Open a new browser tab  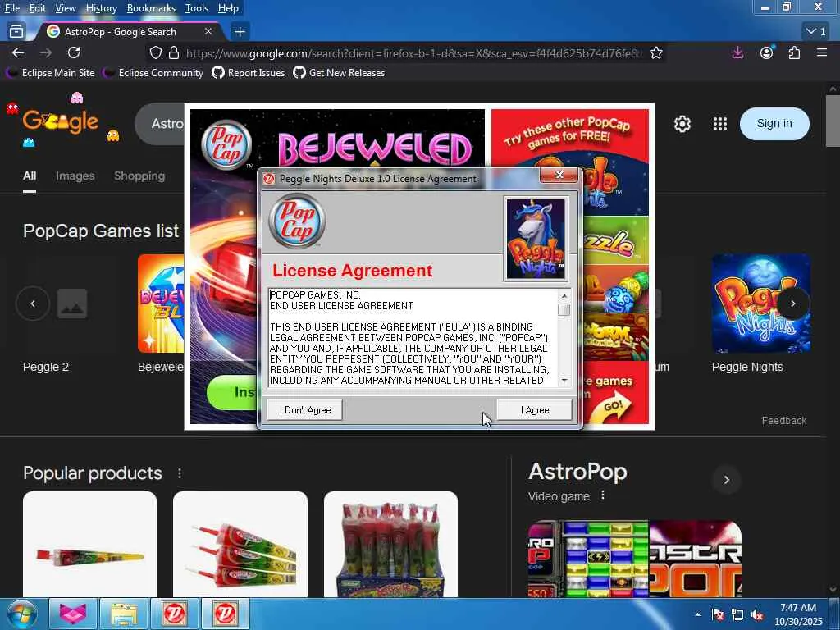tap(240, 32)
